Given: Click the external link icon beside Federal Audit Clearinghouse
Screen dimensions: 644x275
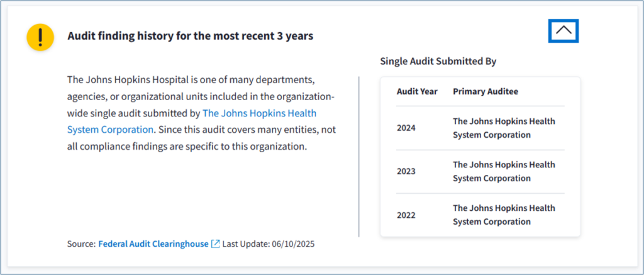Looking at the screenshot, I should [215, 244].
